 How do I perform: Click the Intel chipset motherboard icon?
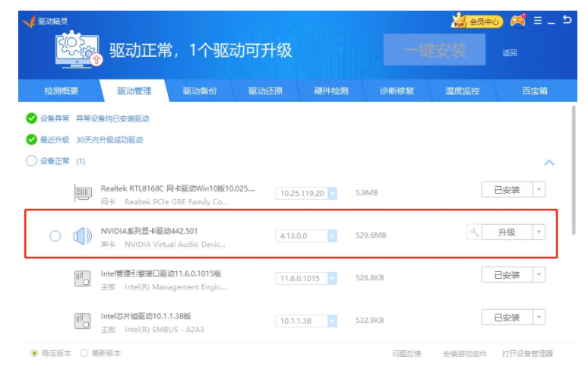tap(83, 321)
